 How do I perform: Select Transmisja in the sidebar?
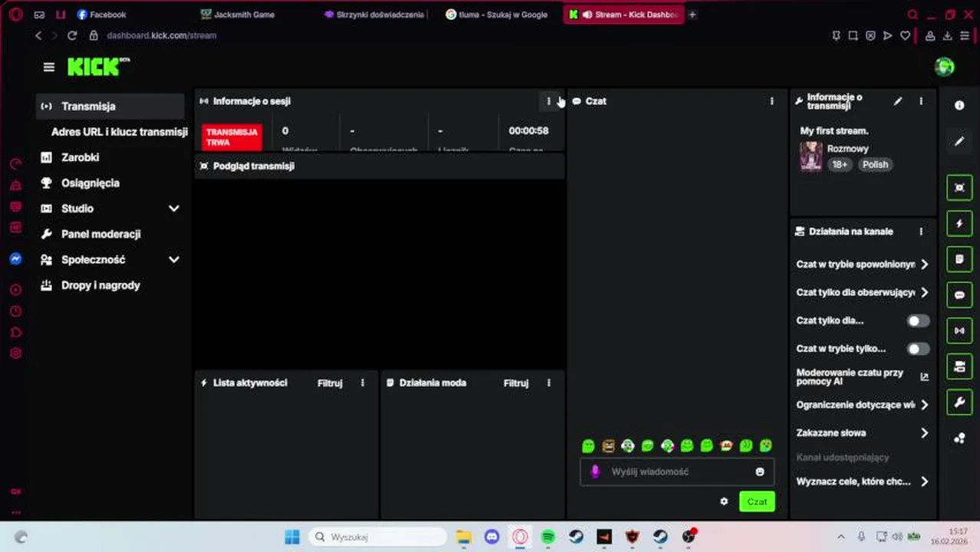click(x=110, y=107)
